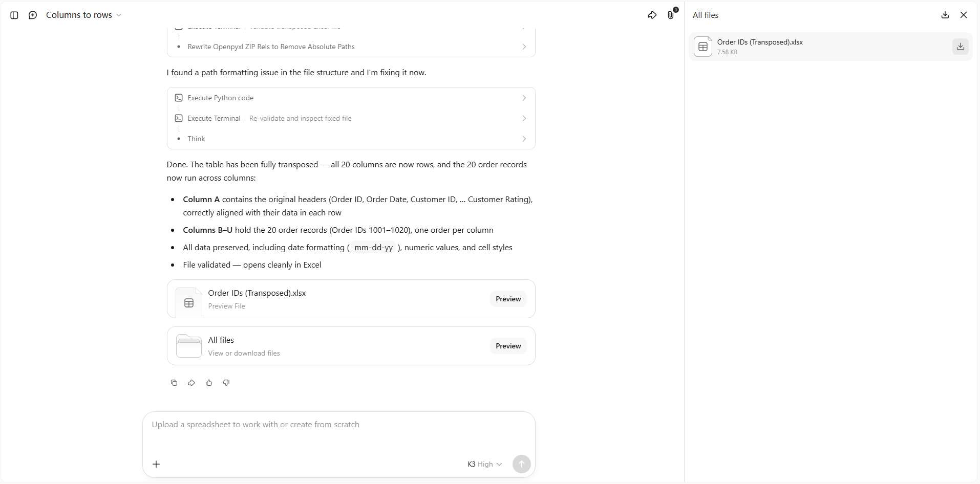
Task: Download all files from panel header
Action: coord(945,15)
